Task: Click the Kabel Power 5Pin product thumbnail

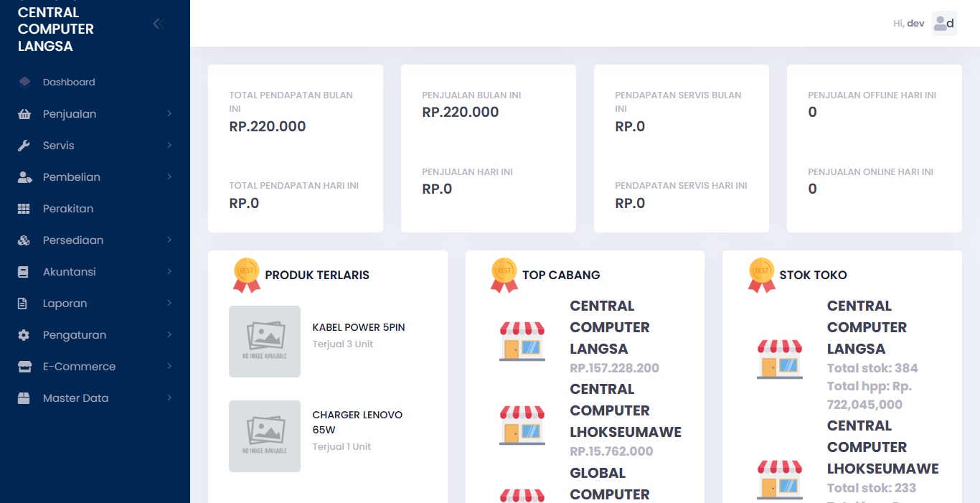Action: pyautogui.click(x=265, y=342)
